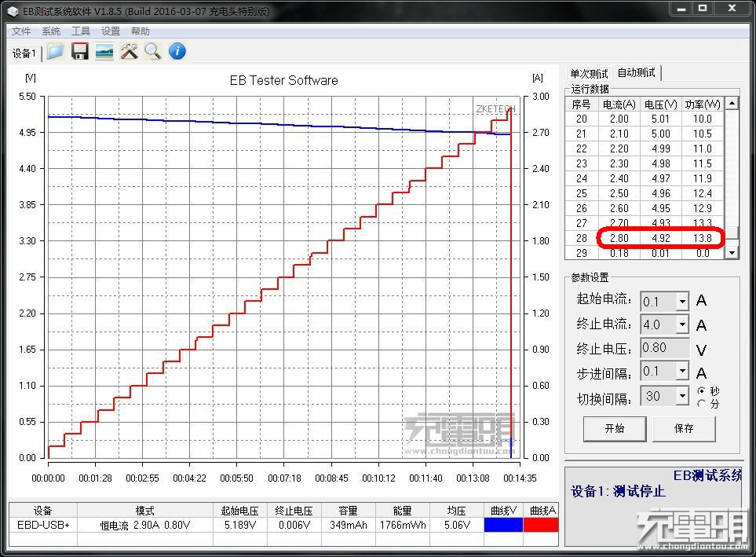
Task: Click the 4.92 voltage cell in row 28
Action: (x=660, y=238)
